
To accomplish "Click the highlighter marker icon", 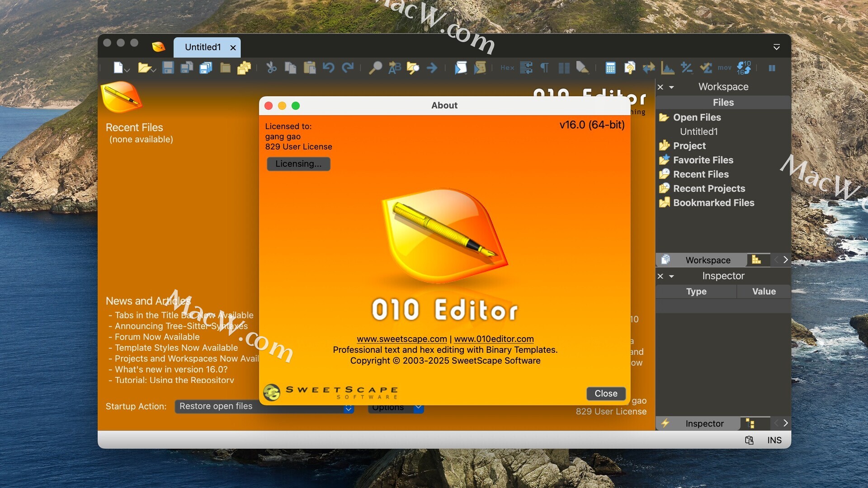I will point(582,68).
